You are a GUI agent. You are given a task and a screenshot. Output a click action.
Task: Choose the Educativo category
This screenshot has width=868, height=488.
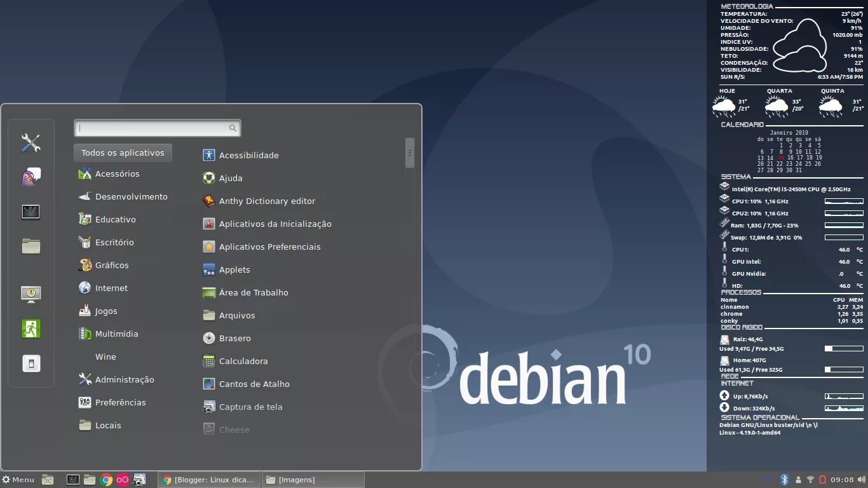(x=107, y=219)
